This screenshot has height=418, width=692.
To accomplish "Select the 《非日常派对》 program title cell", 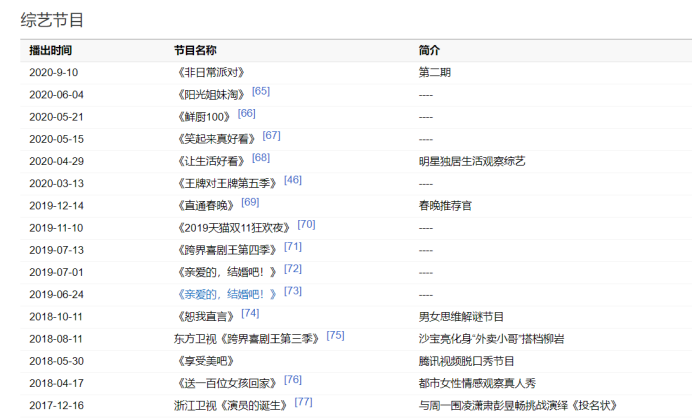I will coord(209,72).
